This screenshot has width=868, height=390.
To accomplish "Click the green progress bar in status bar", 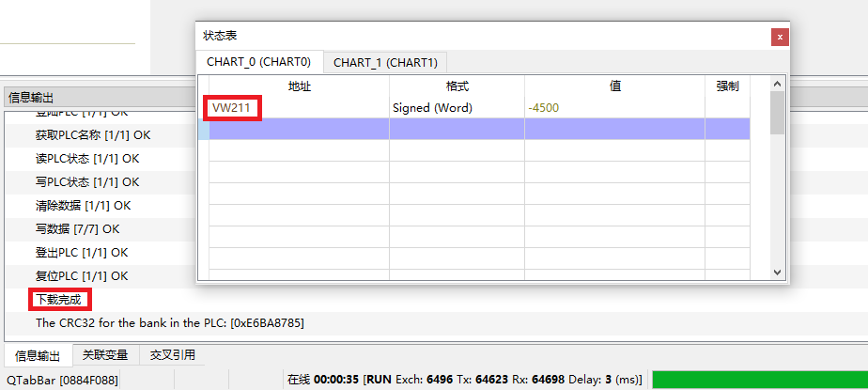I will (757, 380).
